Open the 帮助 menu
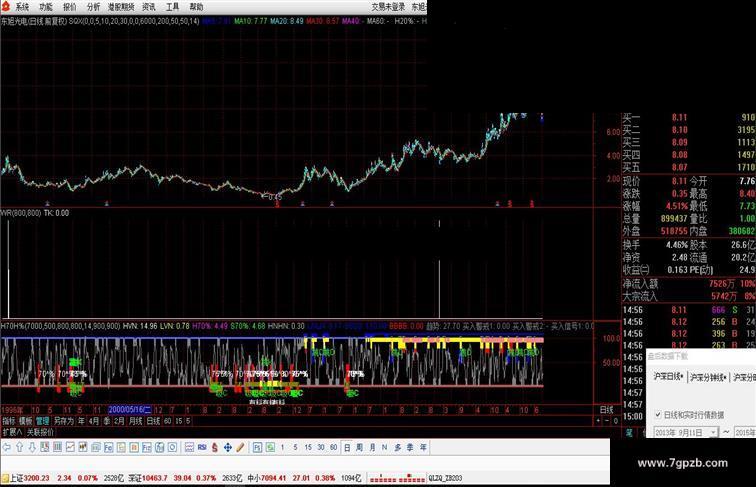 tap(196, 7)
